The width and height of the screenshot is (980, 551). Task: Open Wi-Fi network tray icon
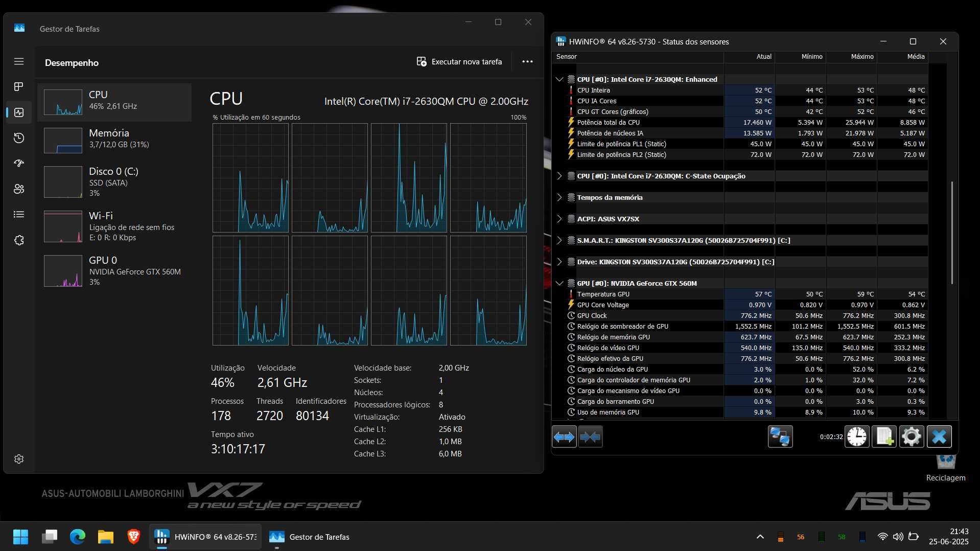click(882, 537)
